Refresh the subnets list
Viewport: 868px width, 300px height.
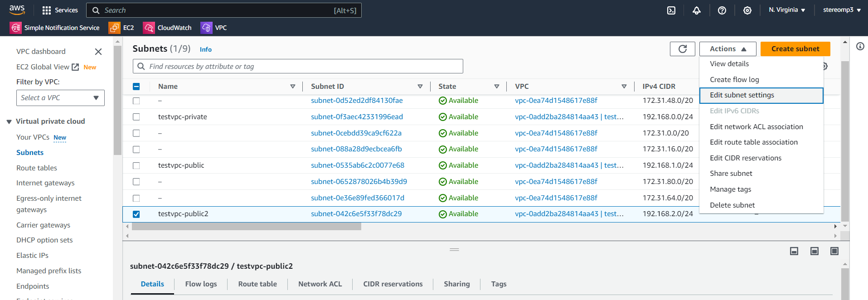tap(683, 49)
